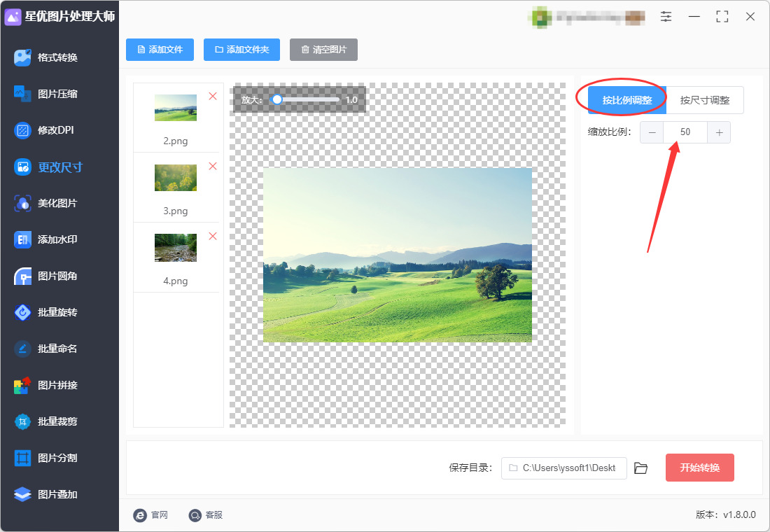The width and height of the screenshot is (770, 532).
Task: Increase 缩放比例 with plus button
Action: (x=719, y=132)
